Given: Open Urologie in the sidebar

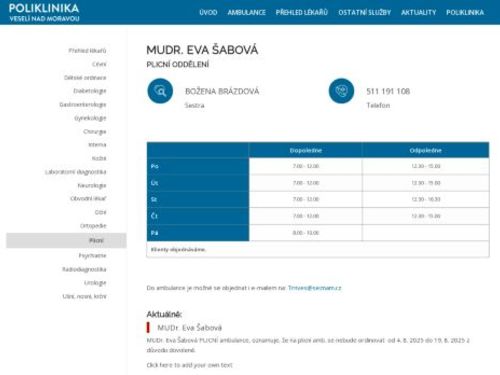Looking at the screenshot, I should (95, 283).
